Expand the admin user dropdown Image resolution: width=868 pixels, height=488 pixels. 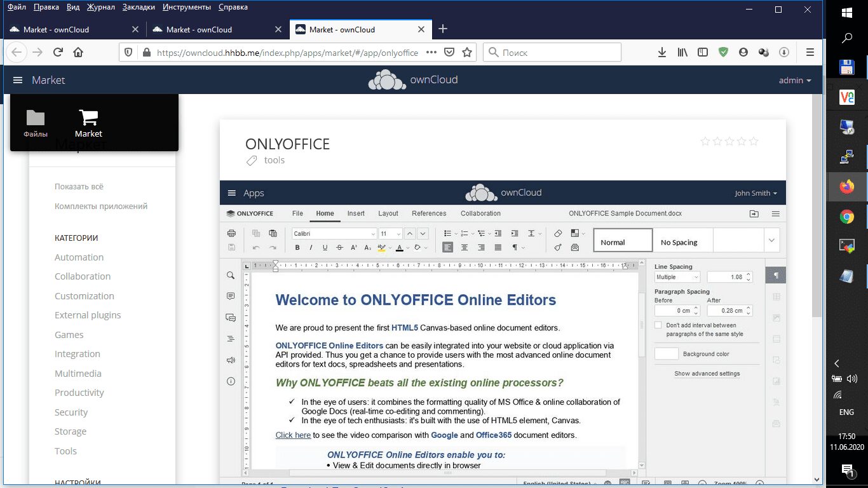click(795, 81)
